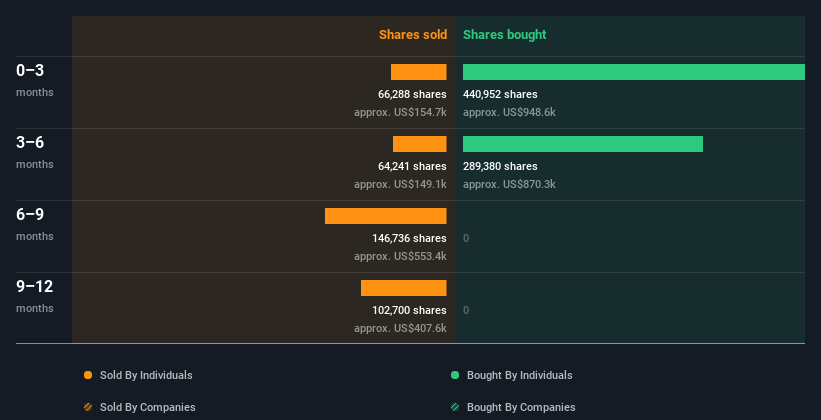
Task: Click the approx. US$948.6k amount
Action: pyautogui.click(x=509, y=113)
